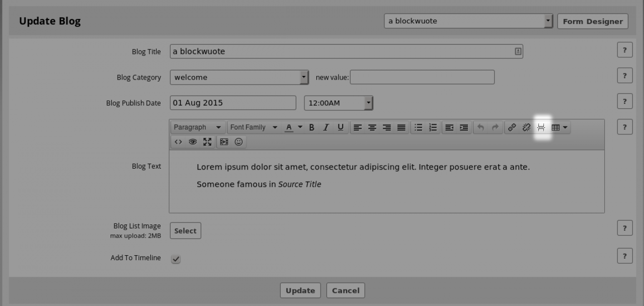Click the icon inside Blog Title field
The image size is (644, 306).
tap(518, 51)
